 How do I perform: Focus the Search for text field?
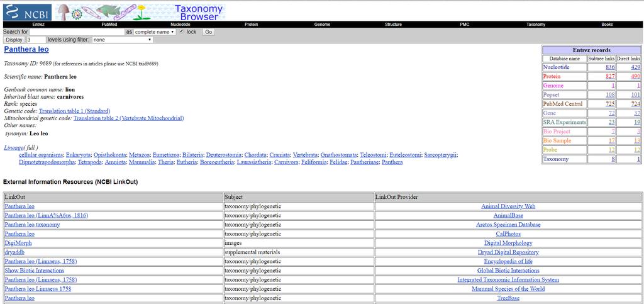77,31
